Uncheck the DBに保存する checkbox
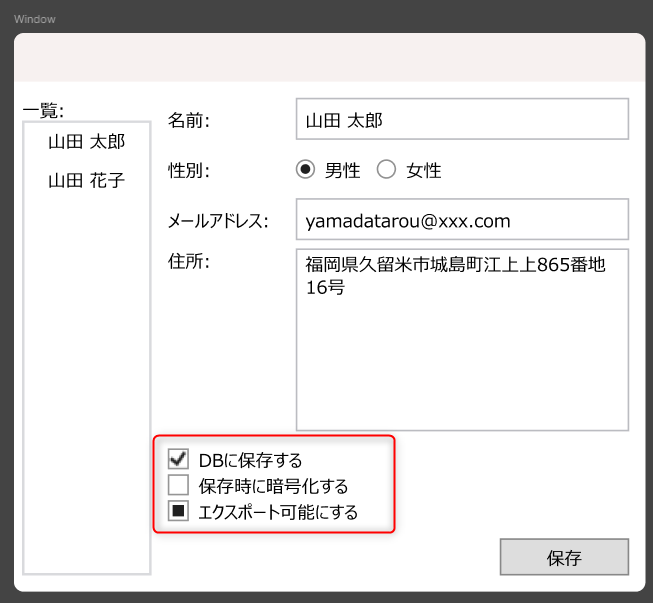Viewport: 653px width, 603px height. (x=178, y=459)
